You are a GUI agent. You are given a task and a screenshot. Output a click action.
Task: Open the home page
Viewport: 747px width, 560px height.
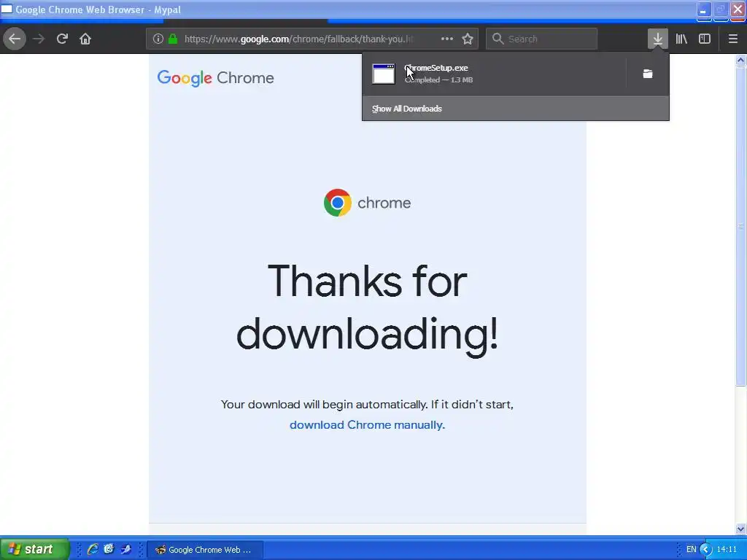coord(85,39)
